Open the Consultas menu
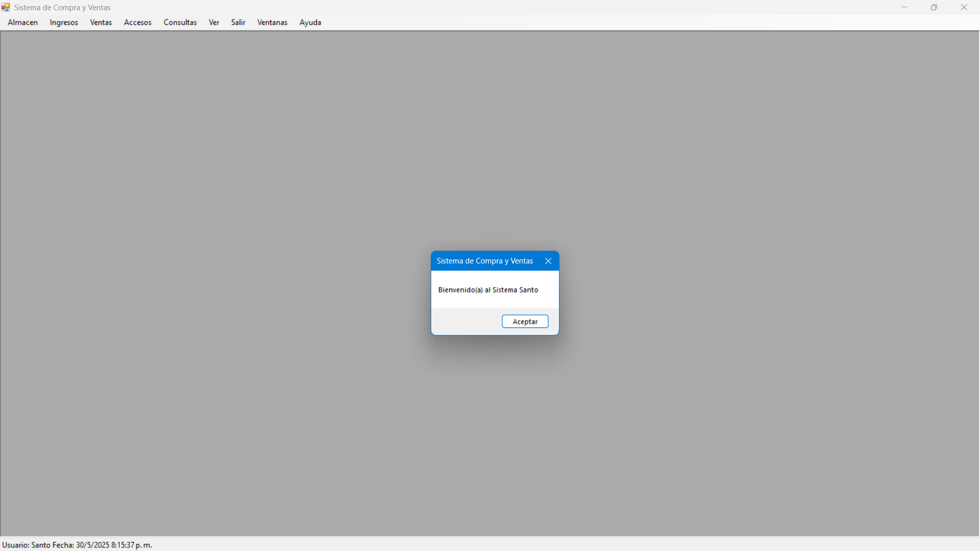The width and height of the screenshot is (980, 551). pyautogui.click(x=180, y=22)
